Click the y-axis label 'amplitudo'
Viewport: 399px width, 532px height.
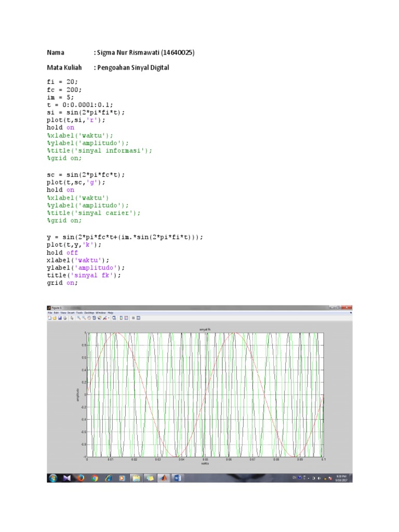pyautogui.click(x=78, y=395)
